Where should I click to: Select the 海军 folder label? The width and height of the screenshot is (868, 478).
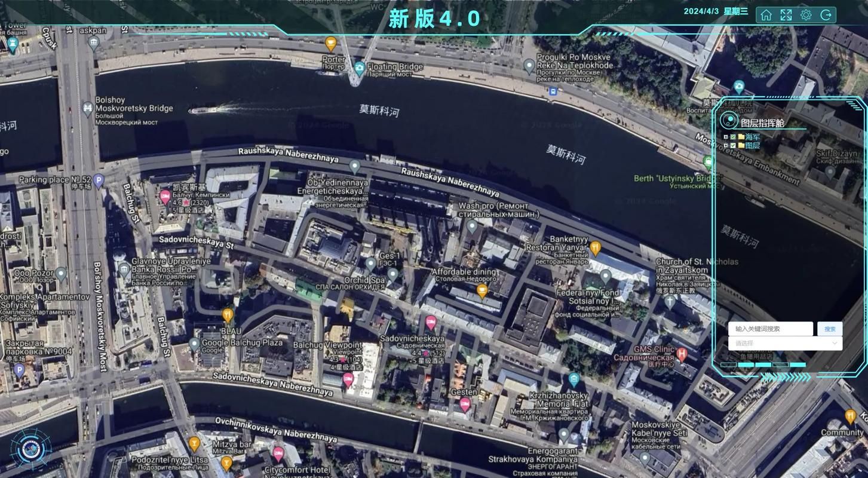click(752, 137)
